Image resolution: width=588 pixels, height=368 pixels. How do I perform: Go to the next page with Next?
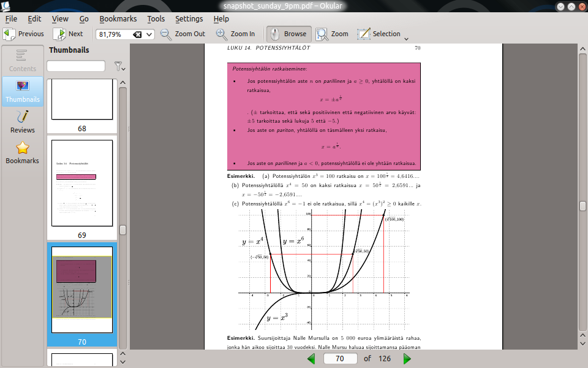click(68, 34)
